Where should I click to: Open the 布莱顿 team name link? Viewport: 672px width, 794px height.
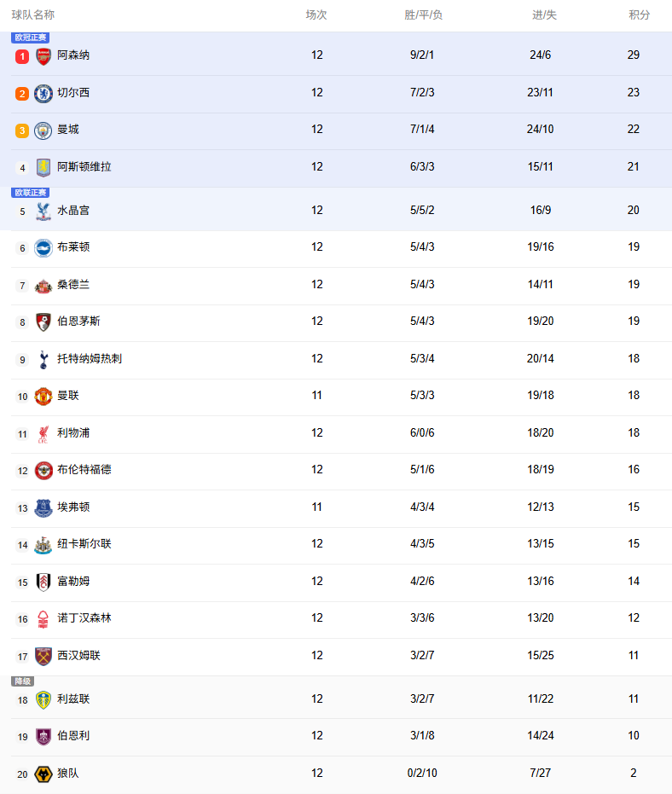tap(73, 247)
